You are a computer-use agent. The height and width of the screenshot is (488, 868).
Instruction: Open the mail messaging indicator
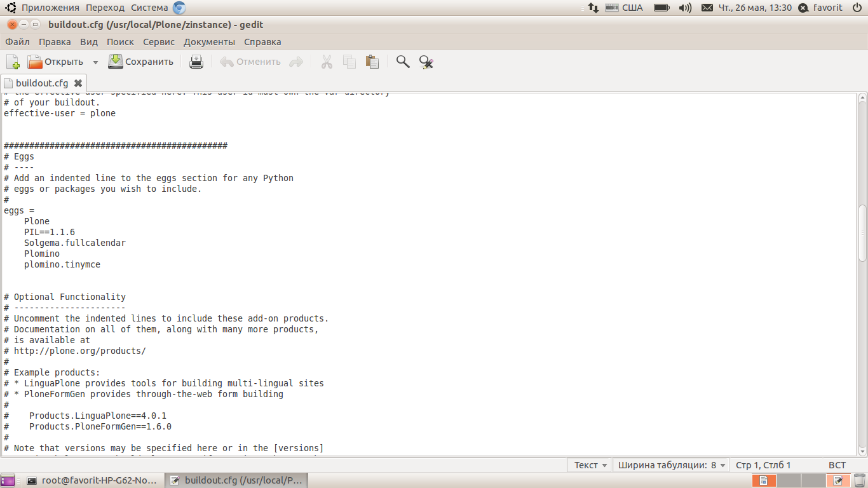pos(707,8)
